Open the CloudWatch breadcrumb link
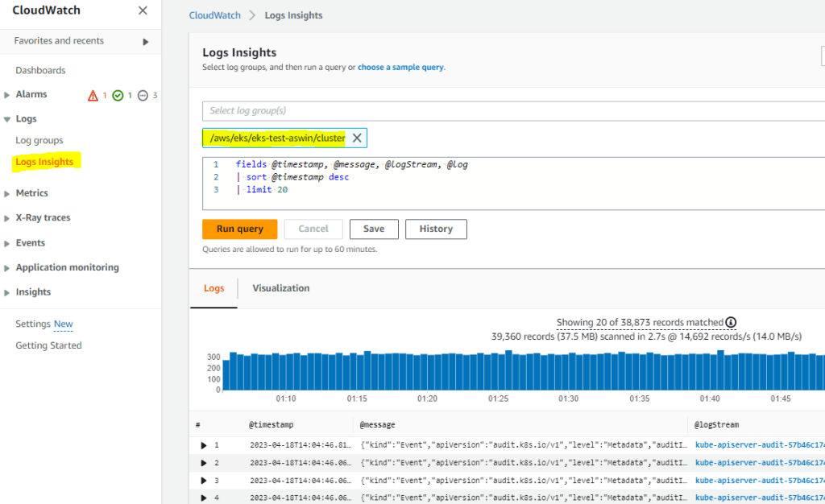 [x=214, y=15]
